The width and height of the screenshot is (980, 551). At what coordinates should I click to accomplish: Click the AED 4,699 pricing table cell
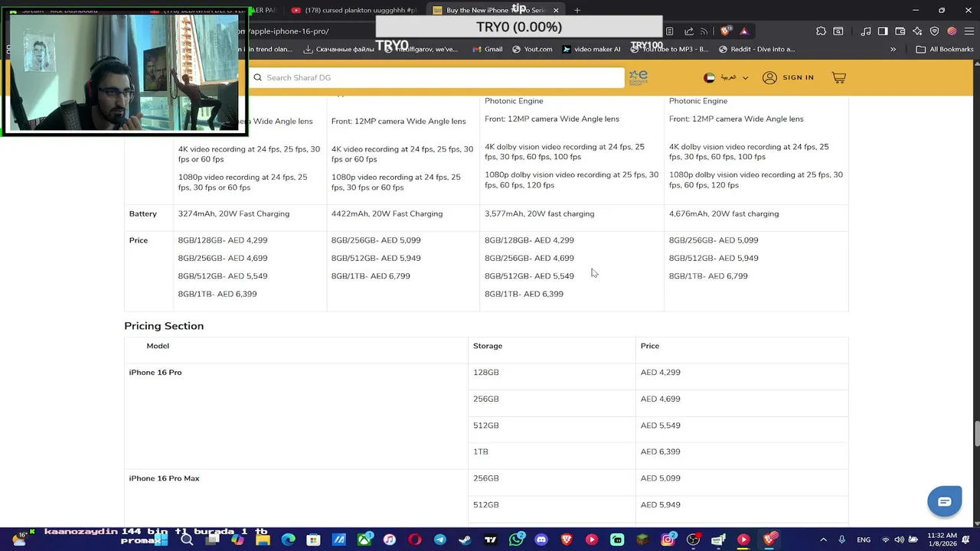660,399
